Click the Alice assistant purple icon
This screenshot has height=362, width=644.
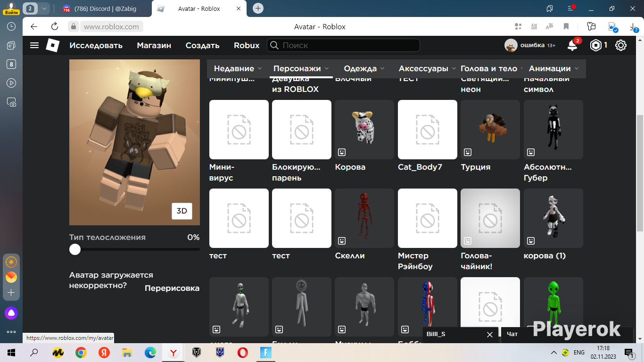click(11, 313)
